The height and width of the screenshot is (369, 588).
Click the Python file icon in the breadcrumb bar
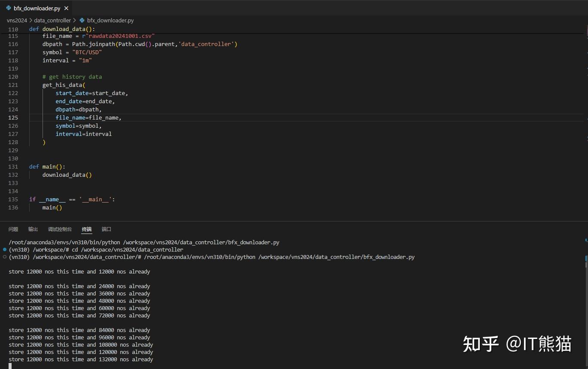coord(82,20)
